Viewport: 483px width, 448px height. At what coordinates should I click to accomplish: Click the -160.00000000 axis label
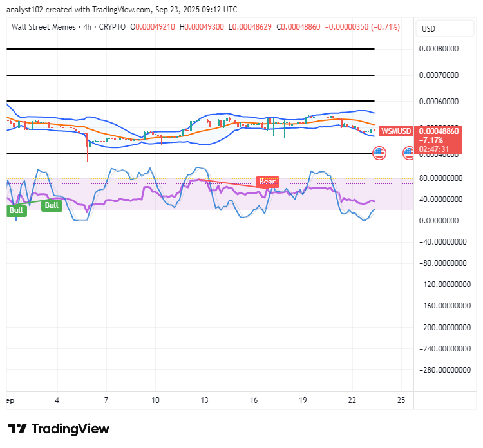tap(445, 306)
